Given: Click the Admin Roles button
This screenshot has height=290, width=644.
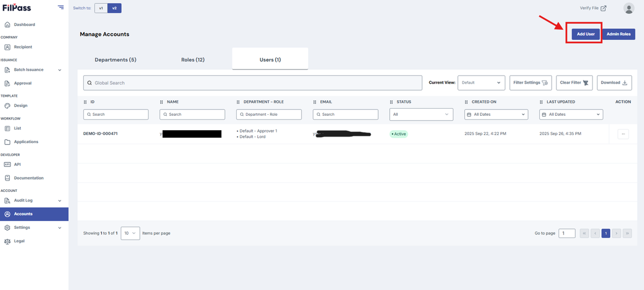Looking at the screenshot, I should [619, 34].
